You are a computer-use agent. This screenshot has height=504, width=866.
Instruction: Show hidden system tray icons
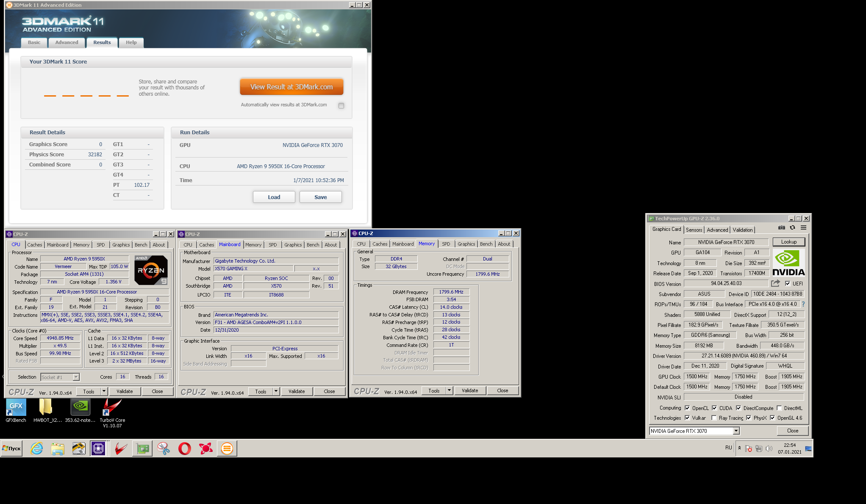[x=739, y=448]
